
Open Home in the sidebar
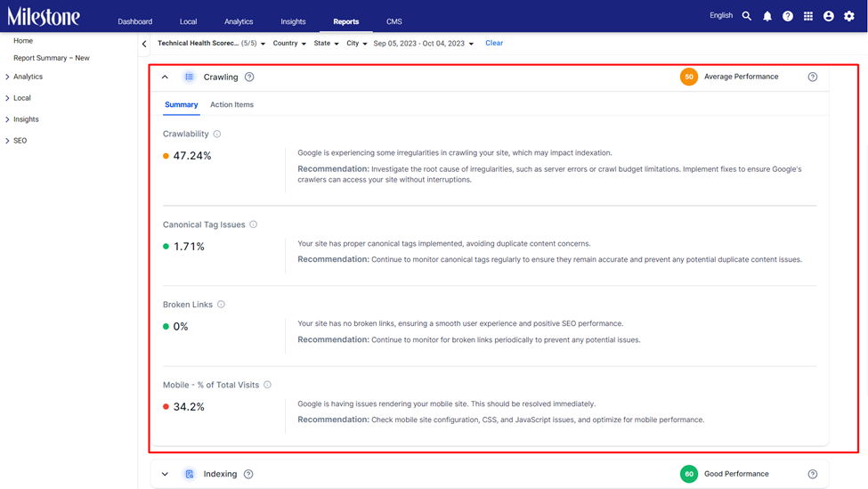(x=23, y=41)
